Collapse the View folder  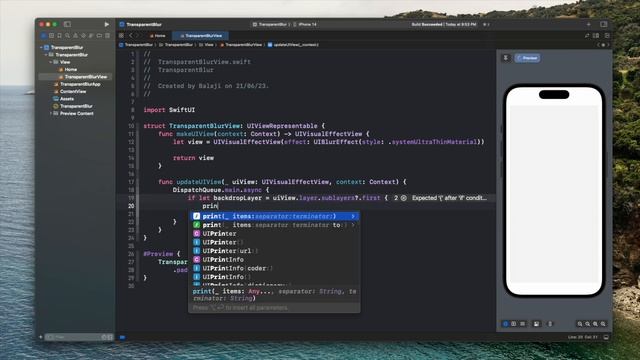pos(51,62)
